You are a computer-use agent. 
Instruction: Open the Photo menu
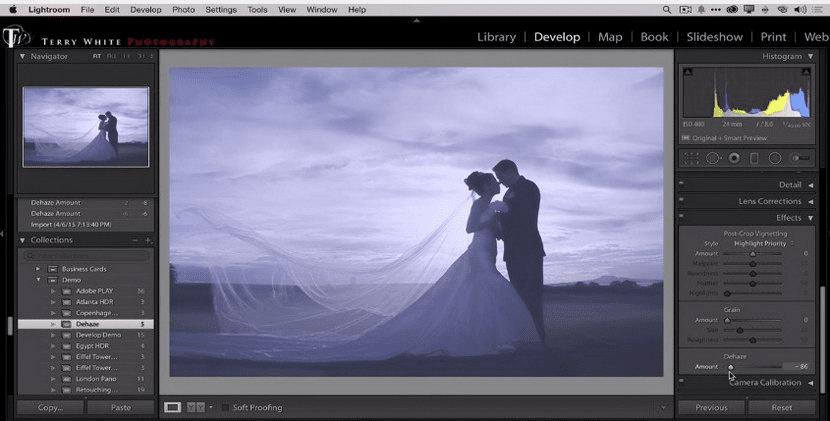pyautogui.click(x=184, y=10)
